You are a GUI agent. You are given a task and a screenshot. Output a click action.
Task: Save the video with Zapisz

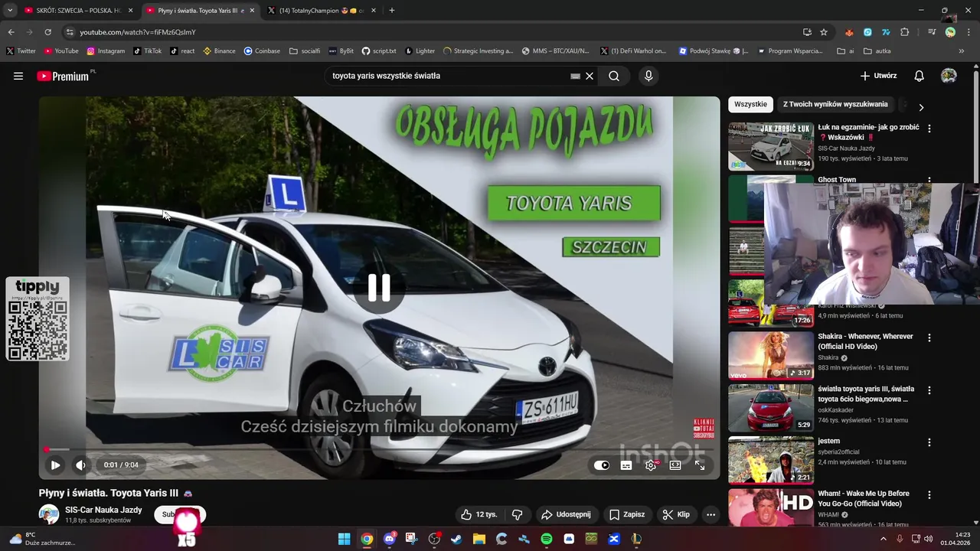[x=627, y=514]
